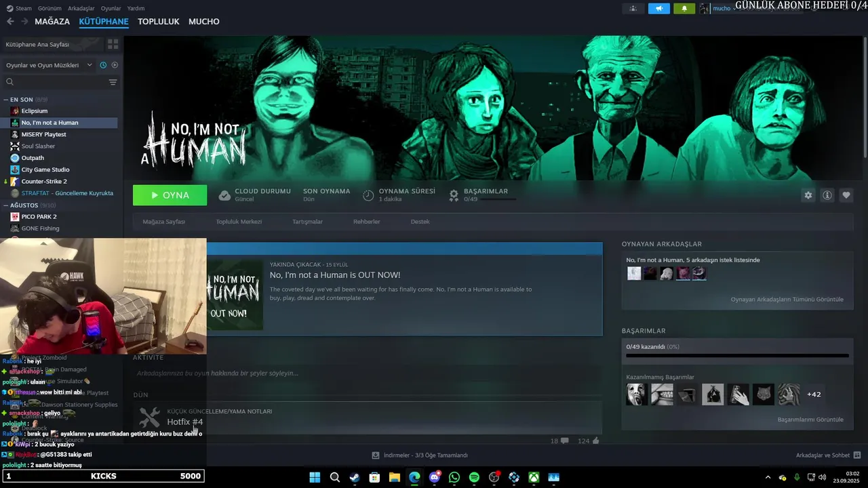Open the +42 remaining achievements
The height and width of the screenshot is (488, 868).
[x=814, y=394]
